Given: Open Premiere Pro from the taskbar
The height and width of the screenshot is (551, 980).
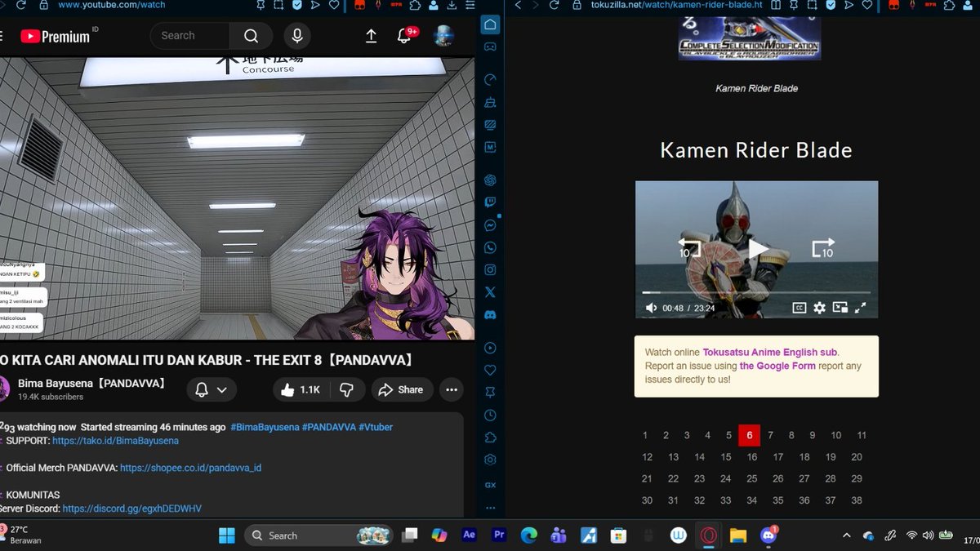Looking at the screenshot, I should 499,535.
